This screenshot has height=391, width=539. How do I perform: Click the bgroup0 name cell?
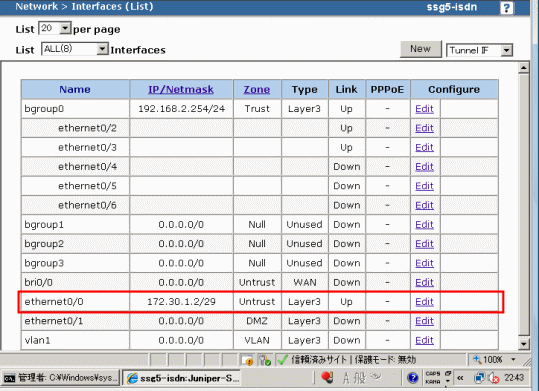[x=75, y=109]
